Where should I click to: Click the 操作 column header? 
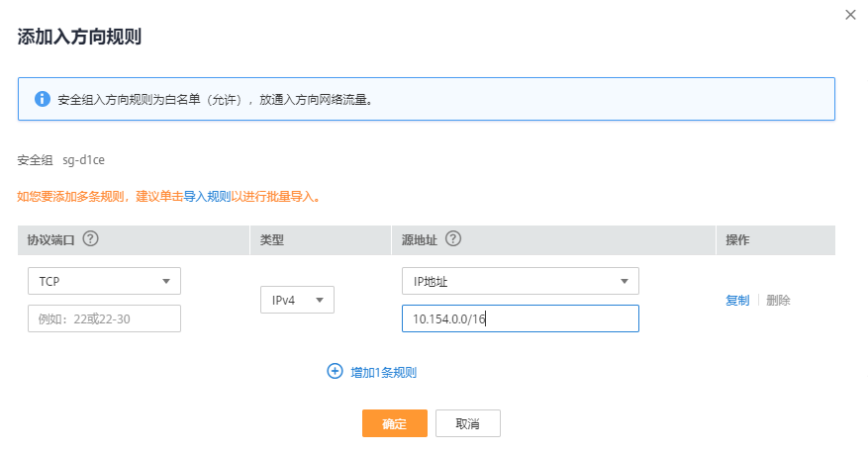737,240
